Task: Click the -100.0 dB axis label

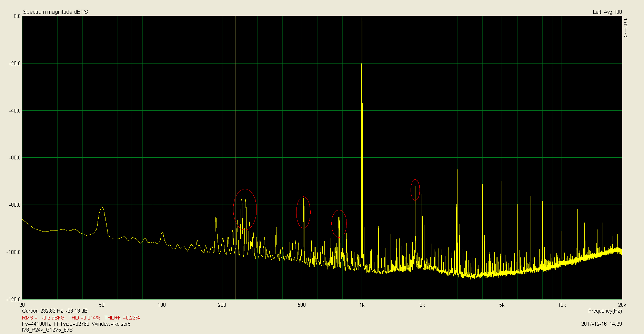Action: 14,252
